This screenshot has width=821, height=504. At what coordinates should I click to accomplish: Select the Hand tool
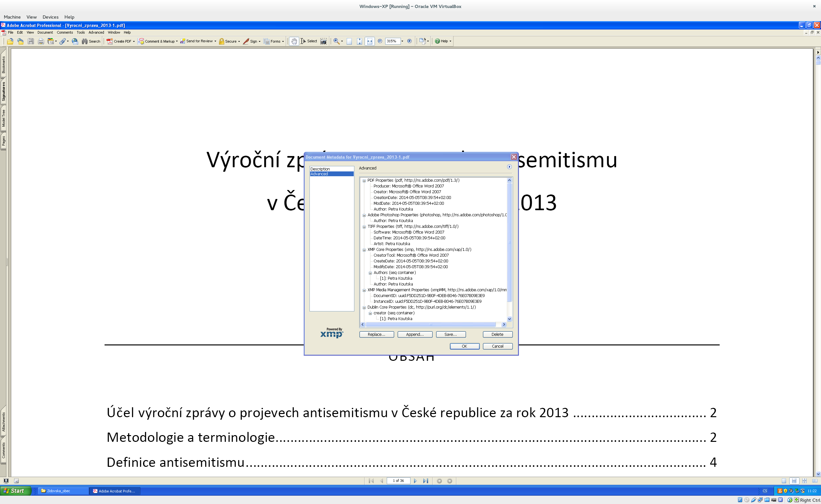pyautogui.click(x=294, y=41)
